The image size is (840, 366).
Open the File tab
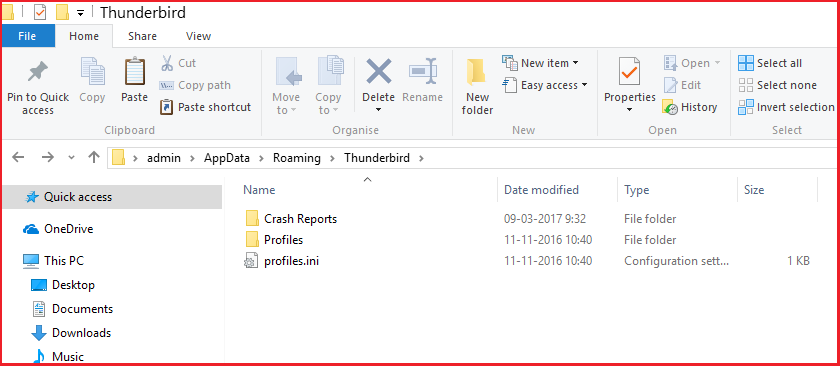[27, 36]
